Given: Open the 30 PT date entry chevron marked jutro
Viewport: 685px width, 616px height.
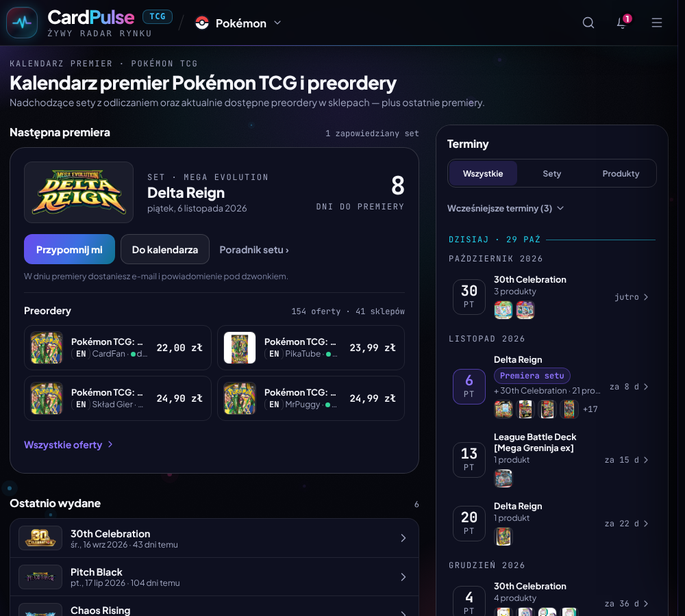Looking at the screenshot, I should click(646, 297).
